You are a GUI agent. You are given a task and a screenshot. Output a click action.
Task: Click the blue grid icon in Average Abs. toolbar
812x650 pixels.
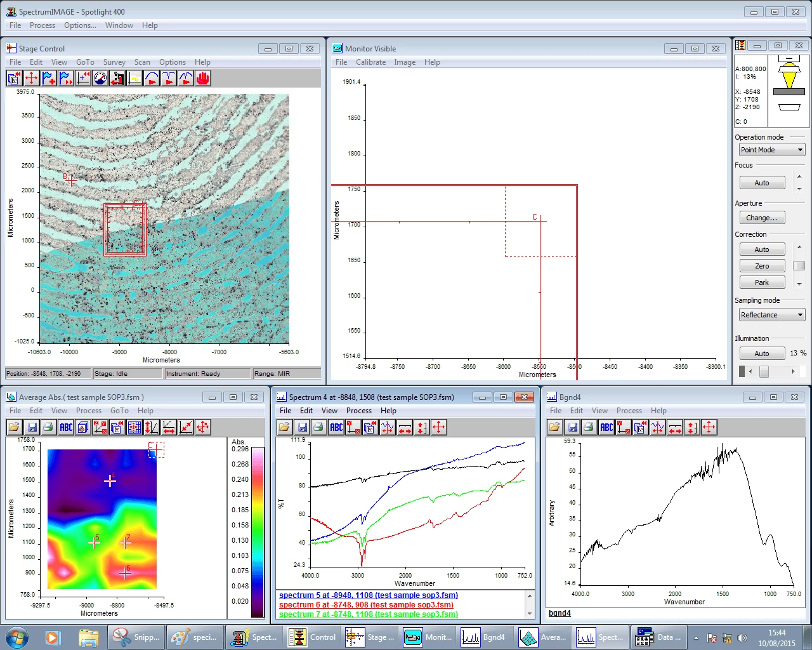pyautogui.click(x=134, y=427)
